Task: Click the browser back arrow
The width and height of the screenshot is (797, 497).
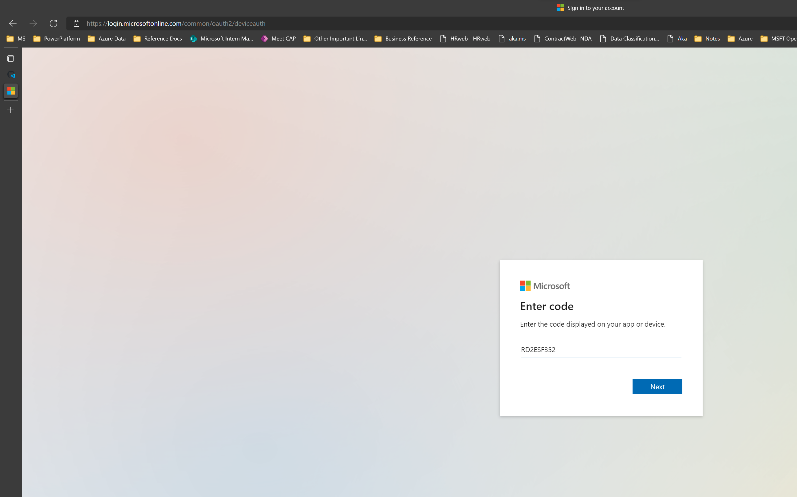Action: 12,23
